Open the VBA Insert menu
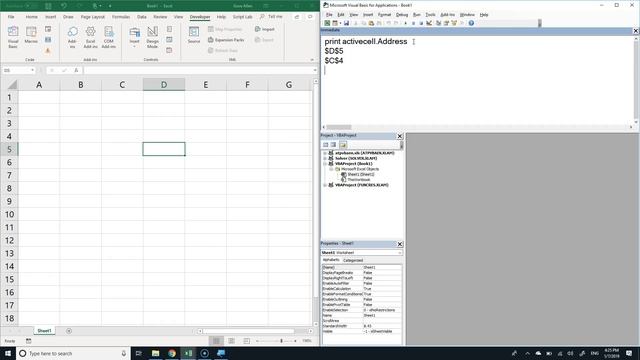640x360 pixels. coord(368,15)
